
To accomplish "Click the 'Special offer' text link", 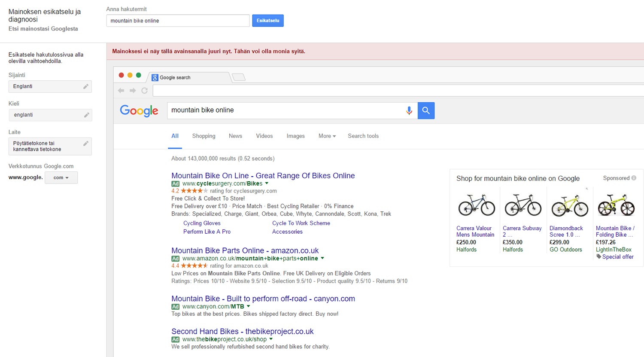I will 618,256.
